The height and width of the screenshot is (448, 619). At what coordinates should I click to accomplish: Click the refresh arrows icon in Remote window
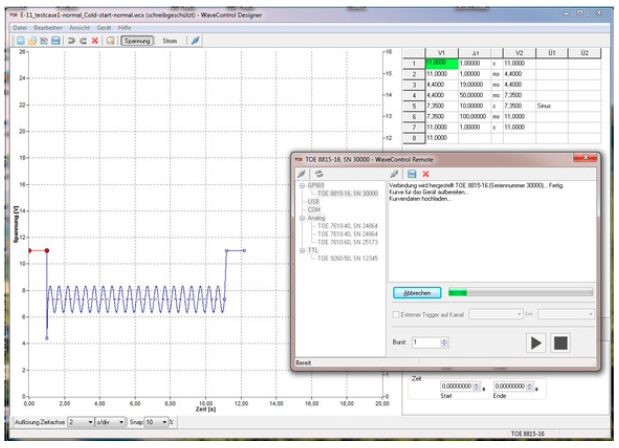(319, 174)
